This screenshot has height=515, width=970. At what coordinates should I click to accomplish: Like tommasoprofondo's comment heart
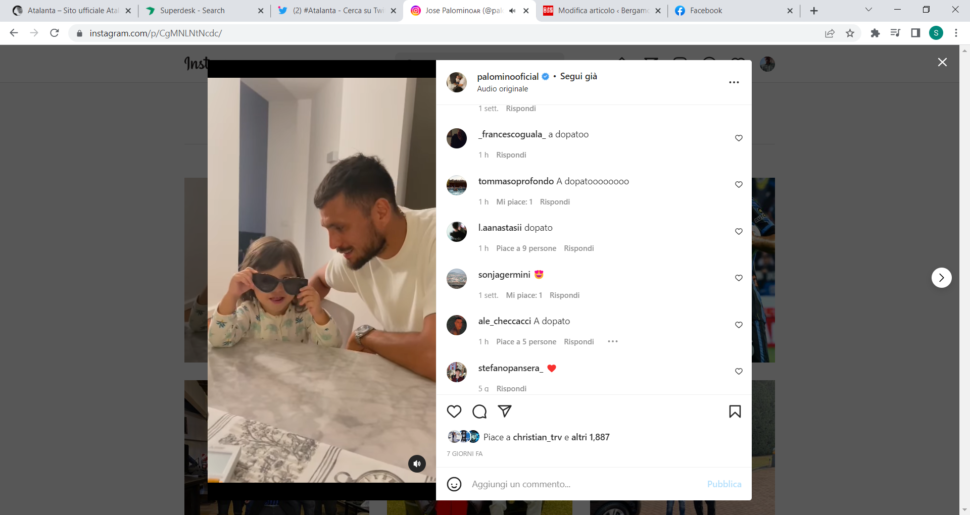pyautogui.click(x=739, y=184)
